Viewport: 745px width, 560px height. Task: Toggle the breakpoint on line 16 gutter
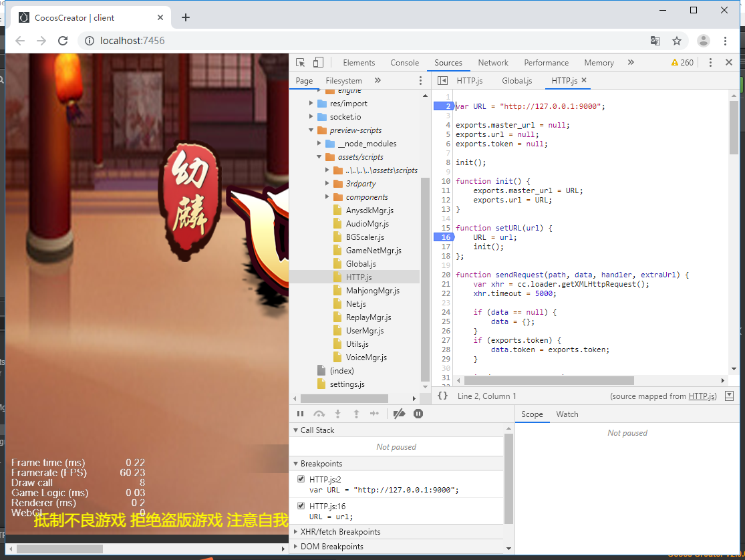(443, 237)
